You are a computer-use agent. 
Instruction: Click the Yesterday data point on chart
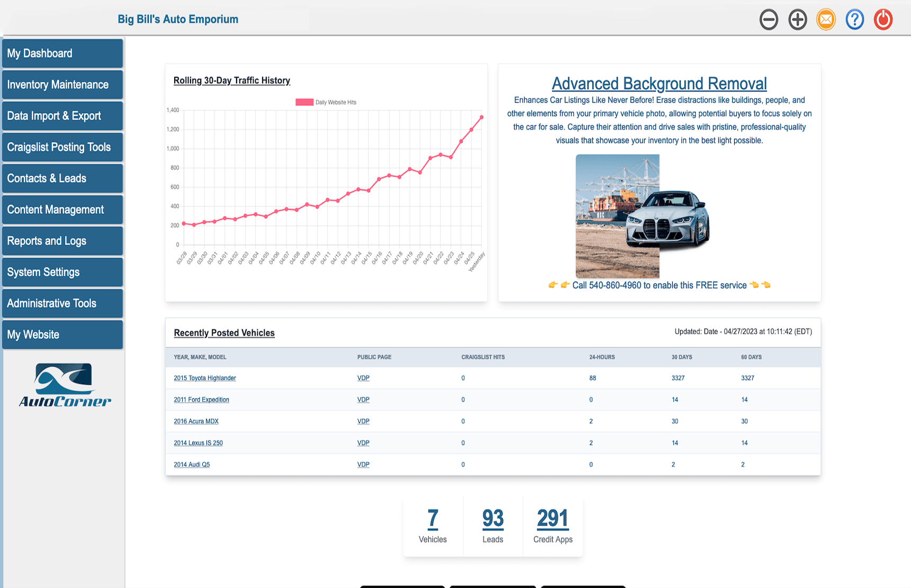pyautogui.click(x=482, y=117)
